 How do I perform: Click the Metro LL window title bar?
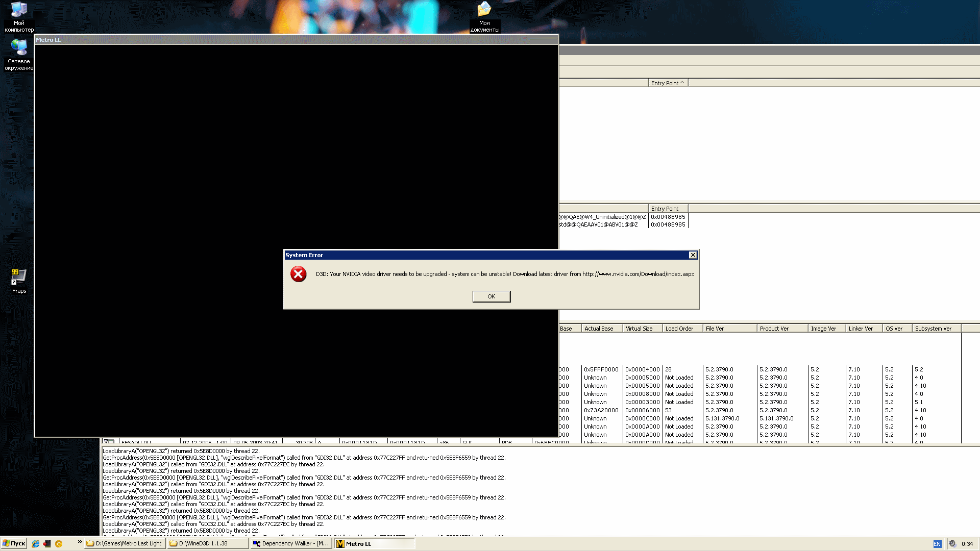(x=297, y=40)
